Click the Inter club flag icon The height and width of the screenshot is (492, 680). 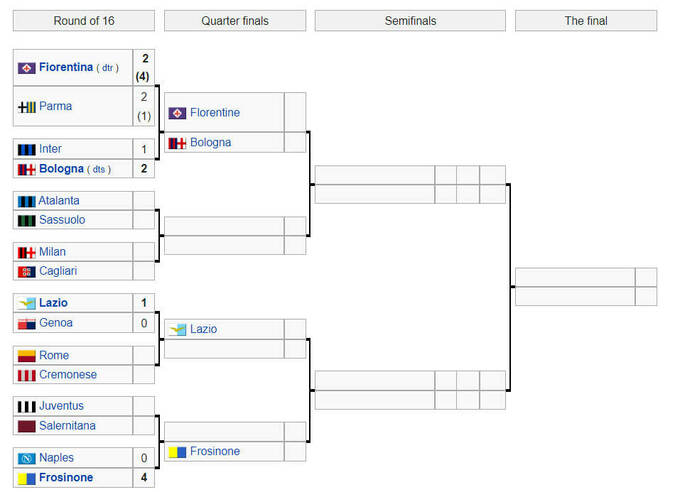click(27, 149)
